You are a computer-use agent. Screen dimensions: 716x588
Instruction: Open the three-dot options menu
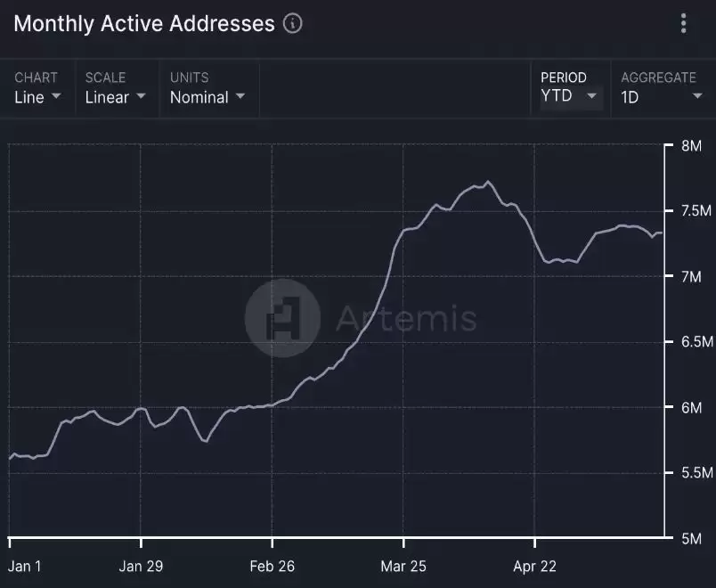pyautogui.click(x=684, y=24)
